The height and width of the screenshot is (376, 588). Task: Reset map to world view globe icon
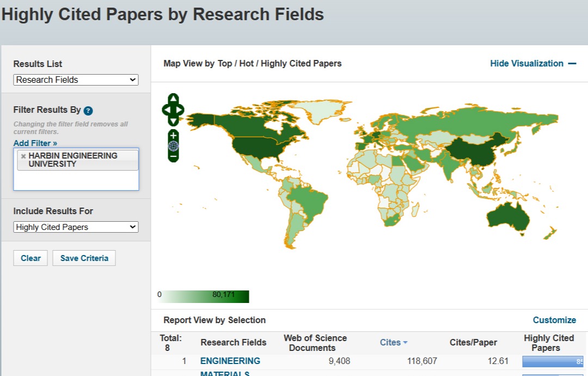click(173, 145)
